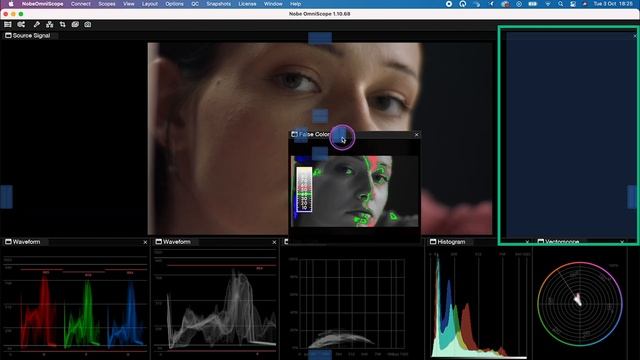Image resolution: width=640 pixels, height=360 pixels.
Task: Open the Scopes menu
Action: point(107,4)
